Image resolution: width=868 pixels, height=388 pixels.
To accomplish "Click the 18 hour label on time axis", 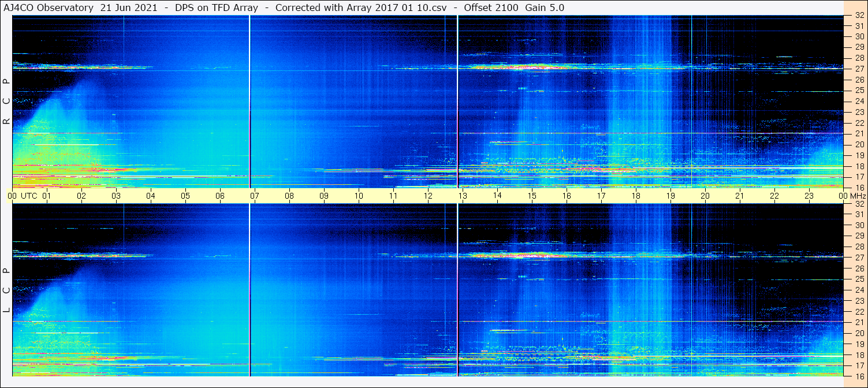I will pos(636,196).
